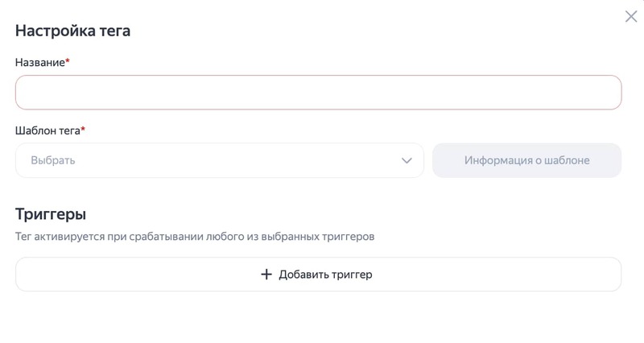Viewport: 644px width, 343px height.
Task: Close the tag settings dialog
Action: point(631,16)
